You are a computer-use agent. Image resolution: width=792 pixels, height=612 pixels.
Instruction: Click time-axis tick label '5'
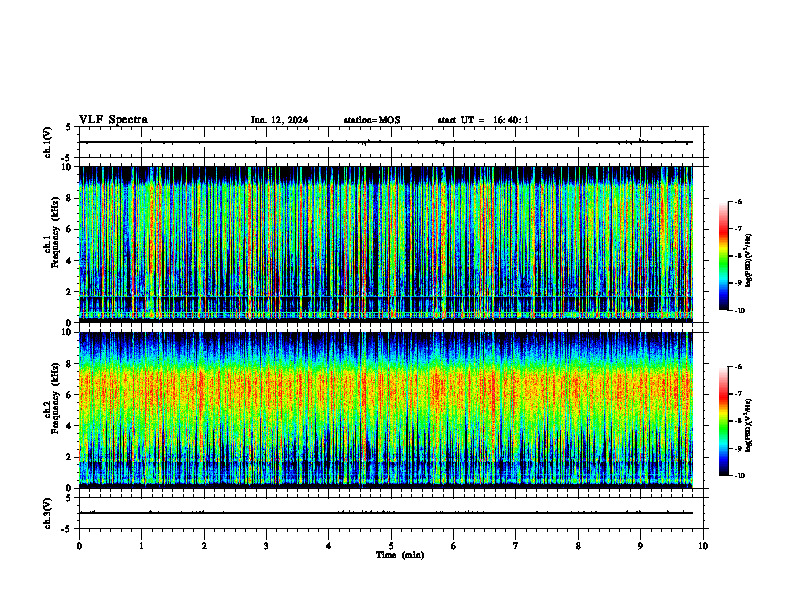point(391,546)
